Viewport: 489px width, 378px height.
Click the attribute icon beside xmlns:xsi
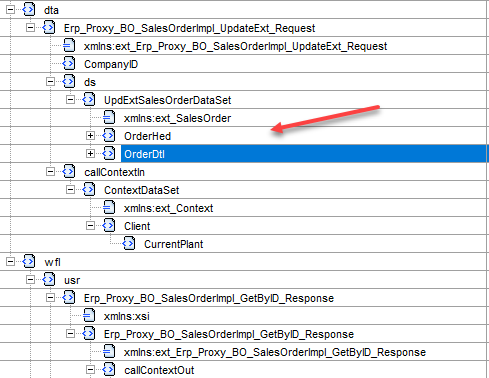click(x=89, y=316)
